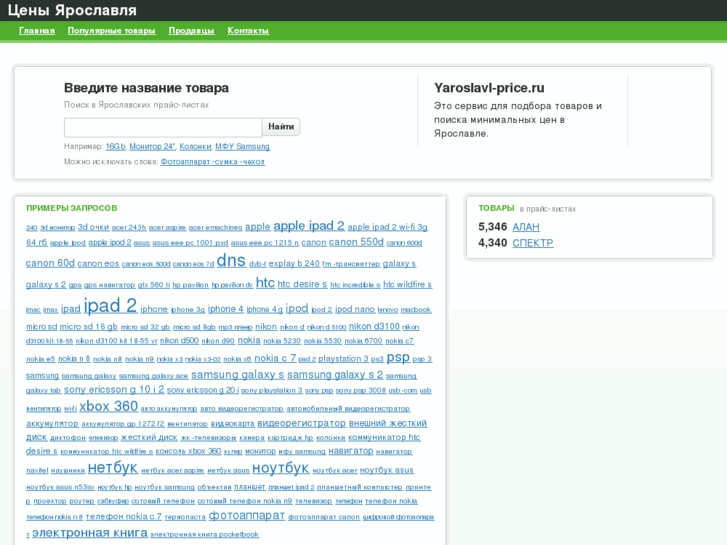Click the Yaroslavl-price.ru heading
Viewport: 727px width, 545px height.
[x=489, y=88]
